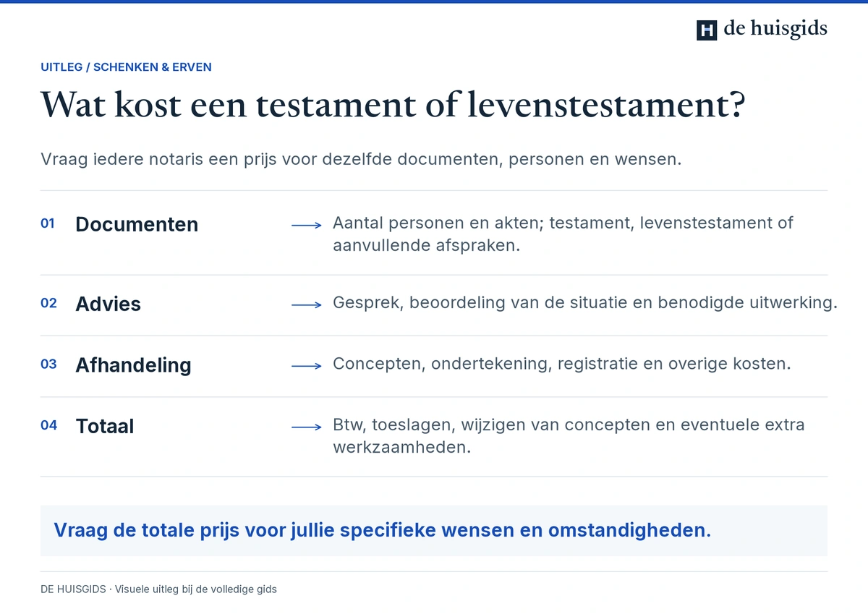This screenshot has width=868, height=614.
Task: Click the arrow beside Totaal
Action: point(307,427)
